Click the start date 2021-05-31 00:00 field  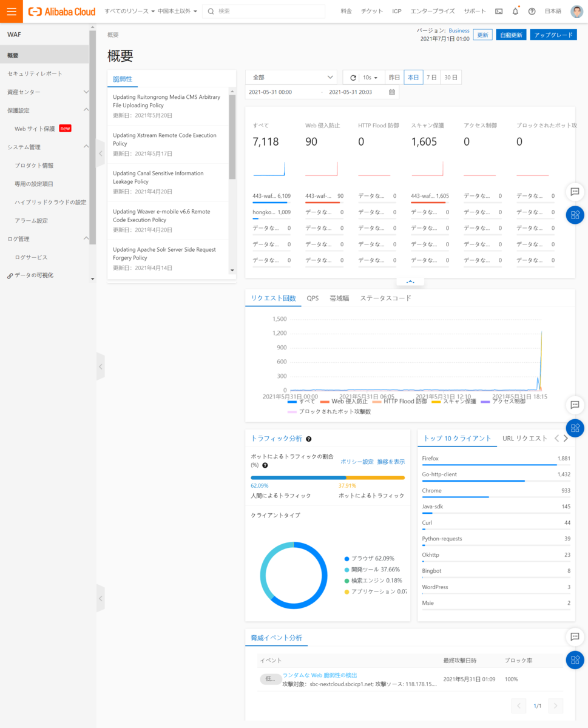271,92
